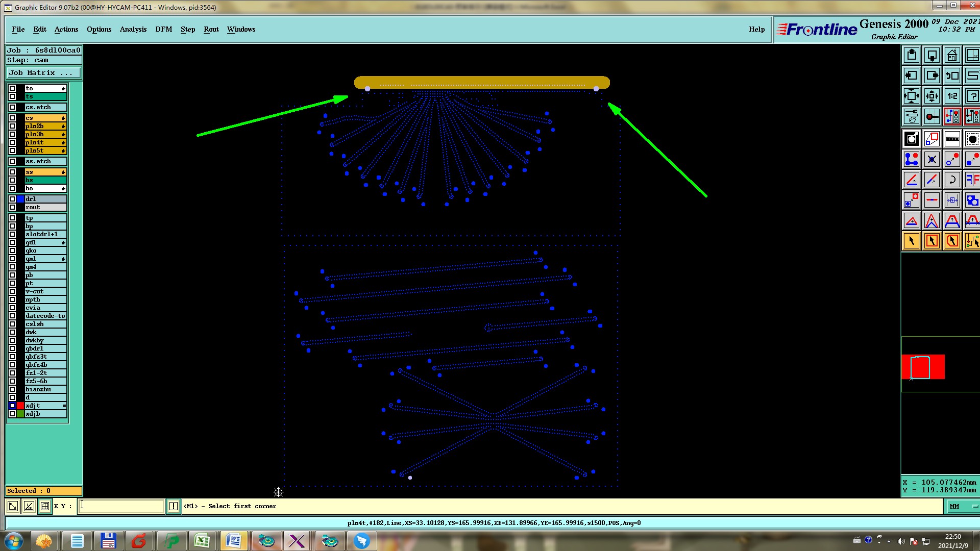Viewport: 980px width, 551px height.
Task: Open the Analysis menu
Action: click(x=133, y=29)
